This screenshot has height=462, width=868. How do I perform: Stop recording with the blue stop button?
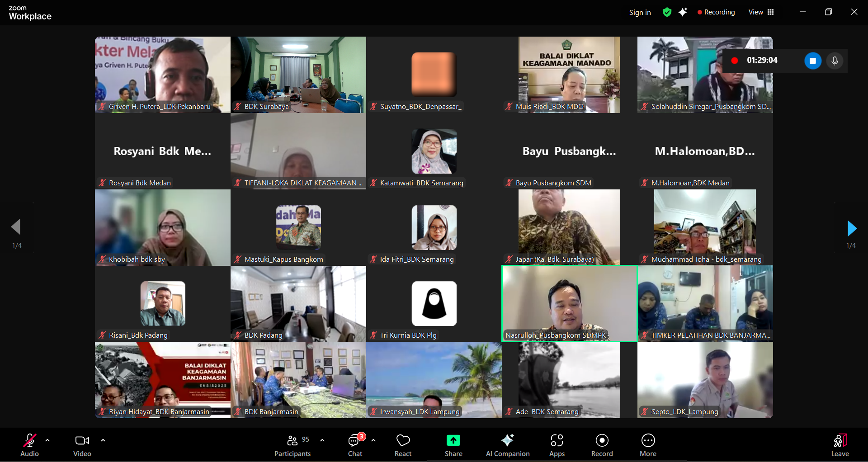[x=812, y=61]
